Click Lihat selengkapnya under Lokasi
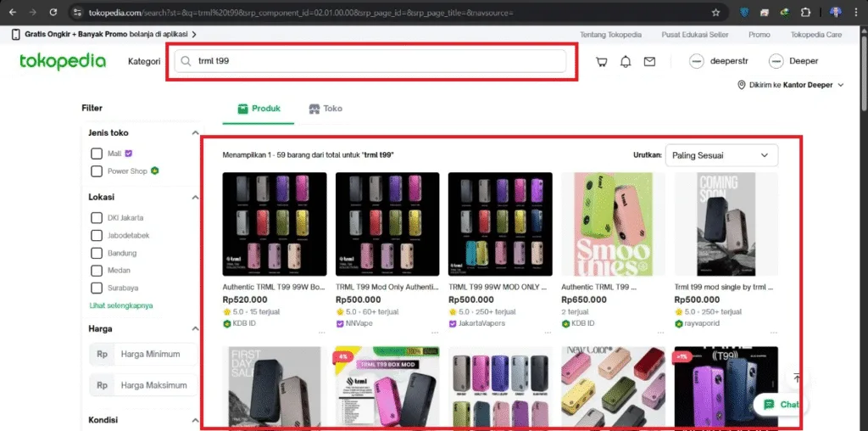 tap(121, 305)
